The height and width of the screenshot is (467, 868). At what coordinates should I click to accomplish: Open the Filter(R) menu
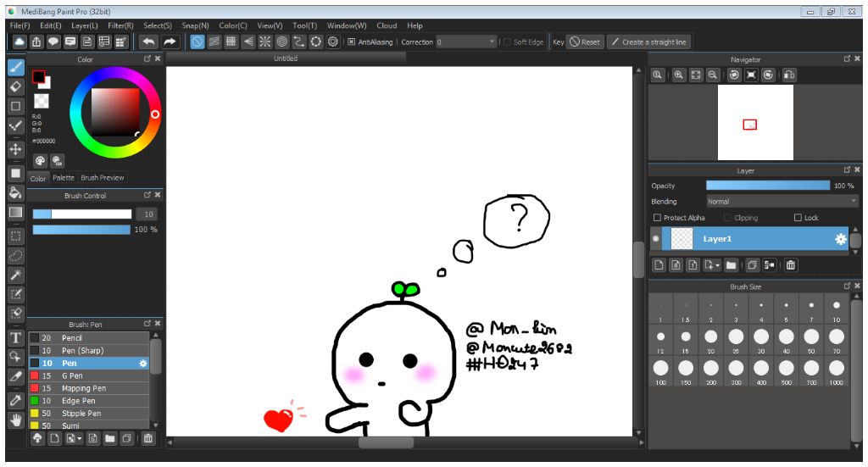pyautogui.click(x=120, y=25)
